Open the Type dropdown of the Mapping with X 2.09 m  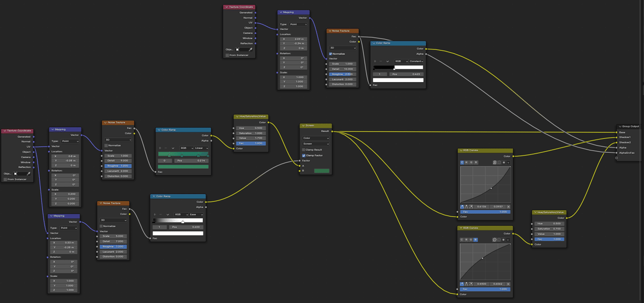point(298,24)
